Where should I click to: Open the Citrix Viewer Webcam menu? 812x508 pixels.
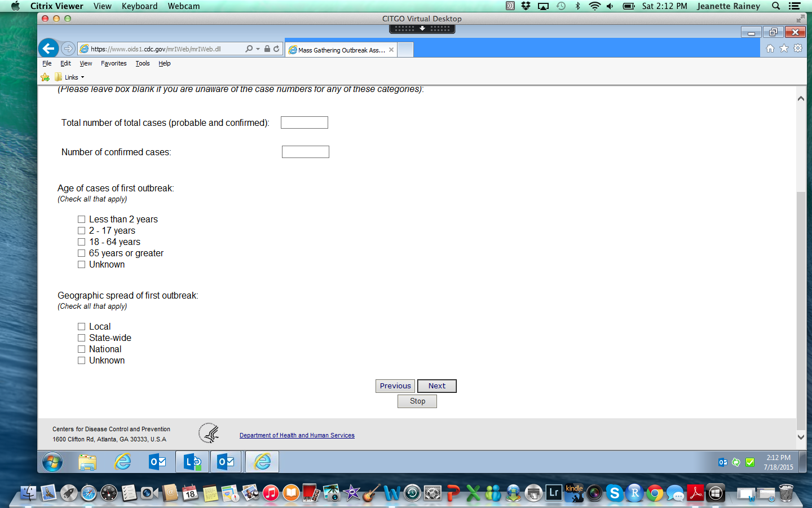[184, 6]
